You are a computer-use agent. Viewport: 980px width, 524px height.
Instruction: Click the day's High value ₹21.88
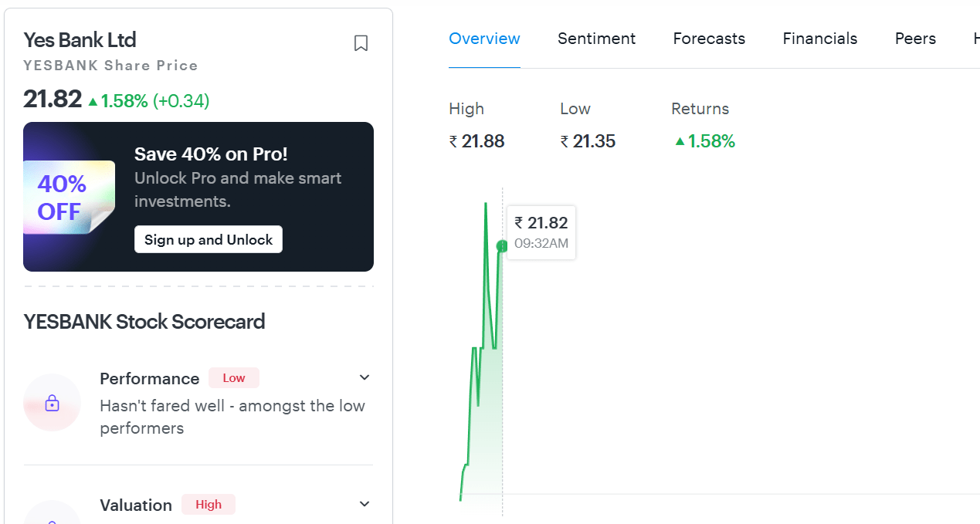click(476, 141)
